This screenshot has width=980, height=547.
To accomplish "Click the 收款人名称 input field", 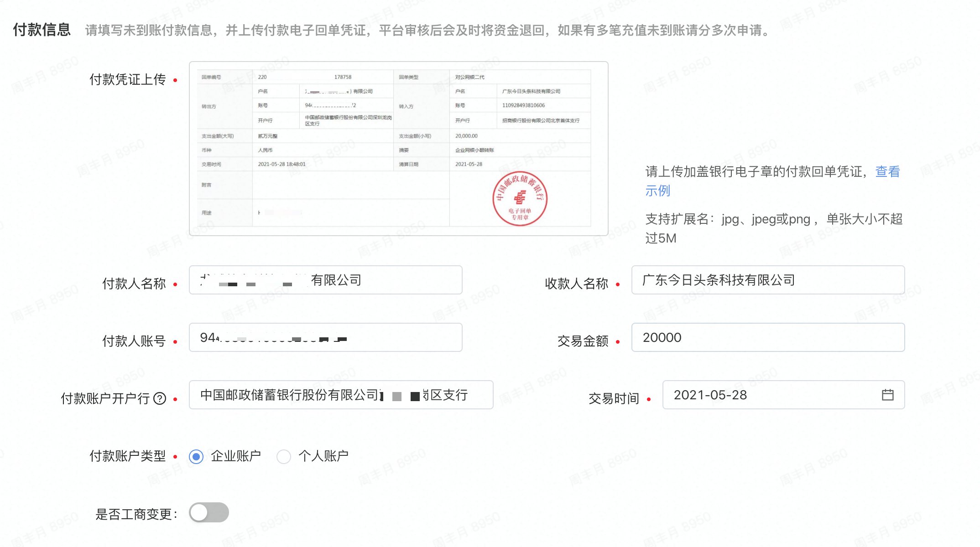I will (768, 280).
